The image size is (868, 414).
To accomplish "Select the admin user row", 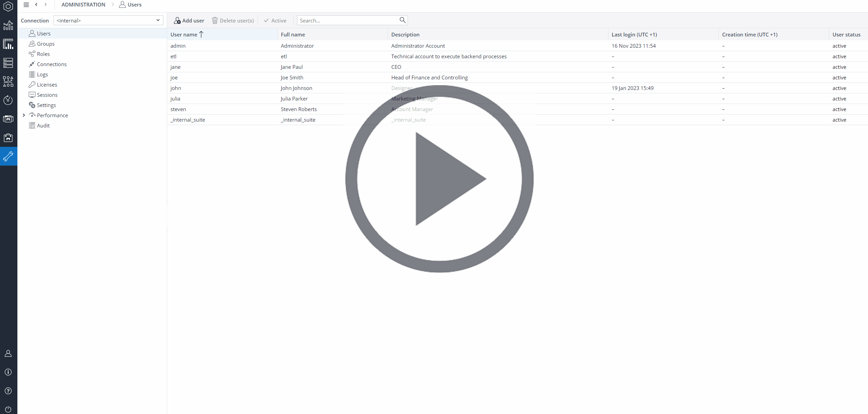I will point(517,46).
